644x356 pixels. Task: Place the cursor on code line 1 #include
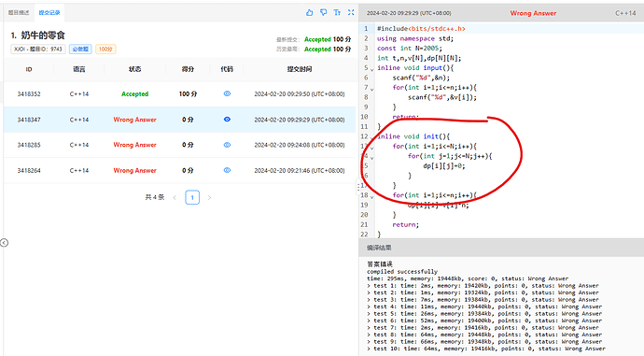pos(421,29)
